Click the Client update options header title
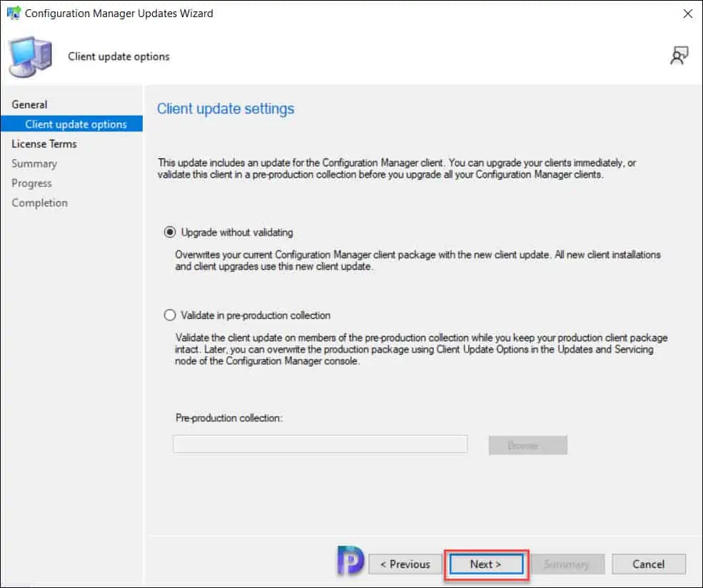 [x=118, y=56]
